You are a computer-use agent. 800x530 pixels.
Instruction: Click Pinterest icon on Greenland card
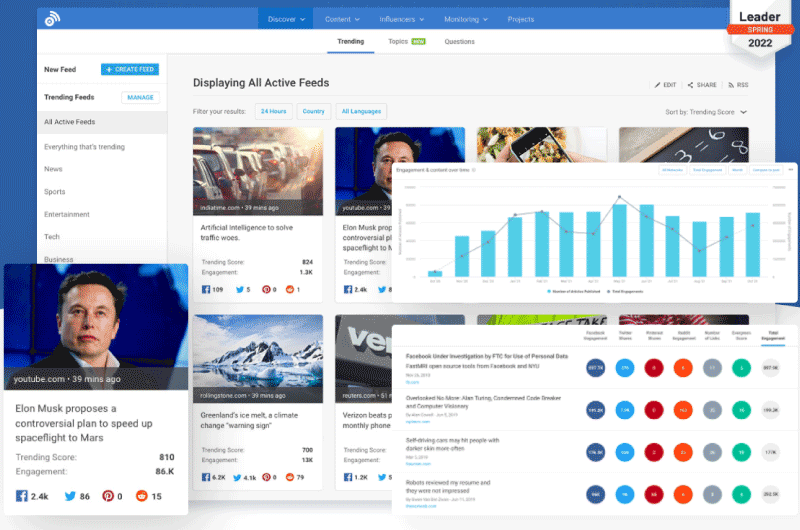(266, 477)
